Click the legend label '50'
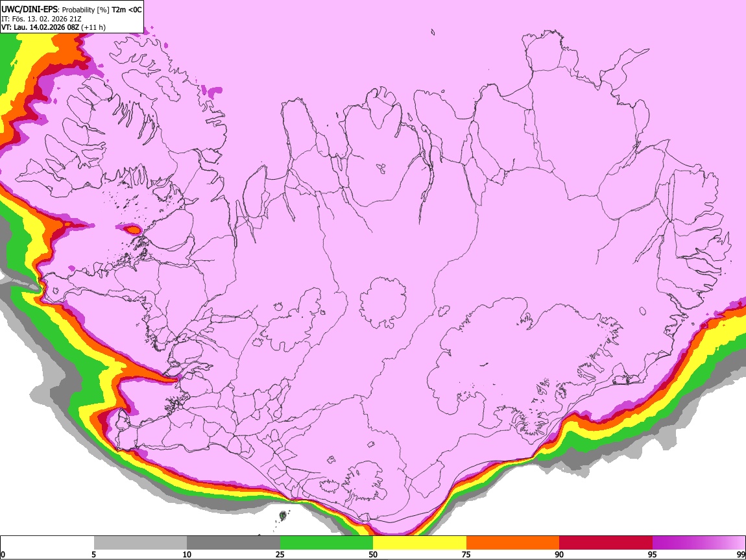The image size is (746, 560). [x=373, y=555]
